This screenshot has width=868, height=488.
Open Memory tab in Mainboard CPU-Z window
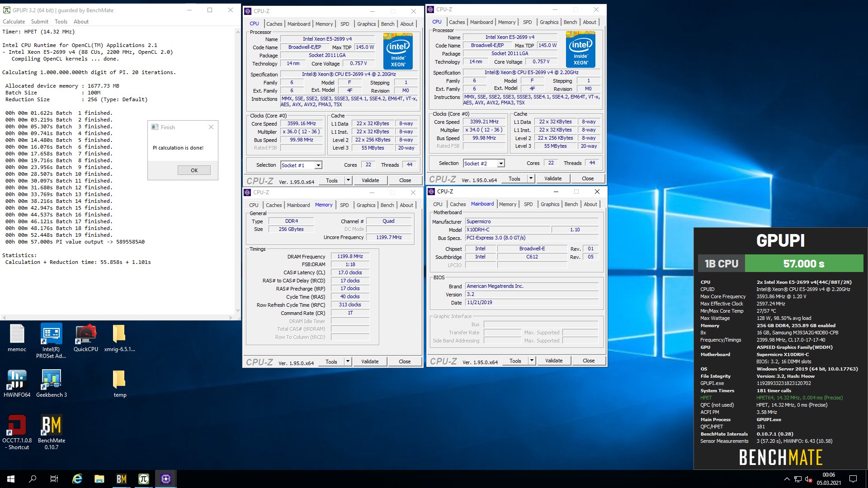pos(507,204)
